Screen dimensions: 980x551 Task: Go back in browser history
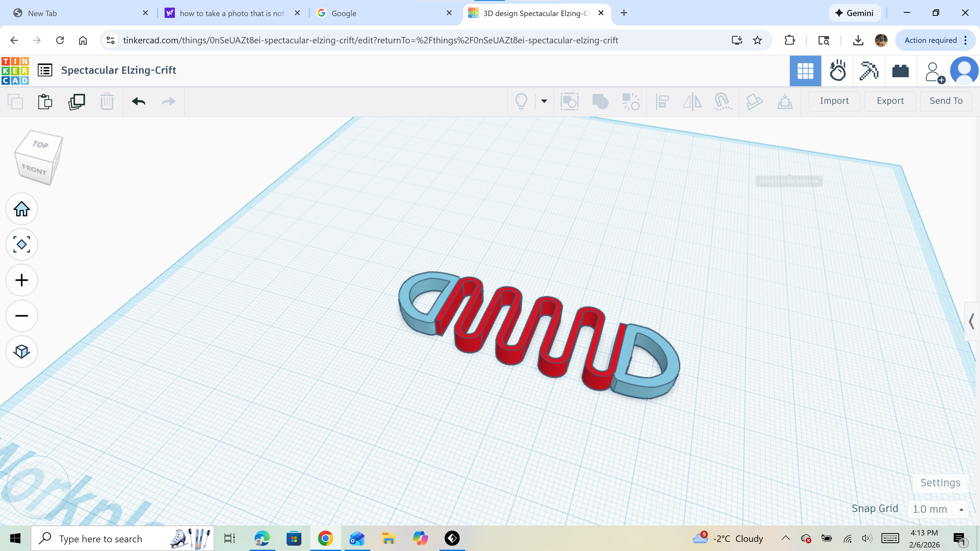[14, 40]
